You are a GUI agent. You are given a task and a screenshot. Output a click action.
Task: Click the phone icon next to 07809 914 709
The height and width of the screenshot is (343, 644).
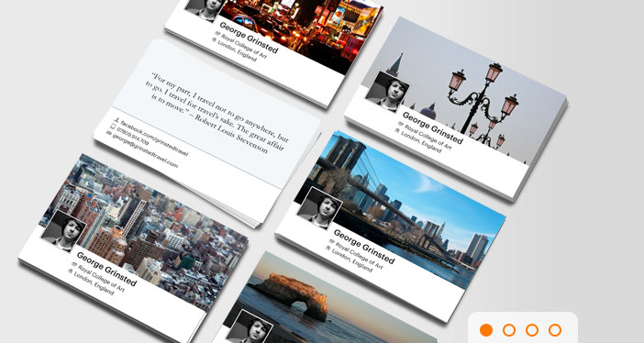pyautogui.click(x=113, y=127)
